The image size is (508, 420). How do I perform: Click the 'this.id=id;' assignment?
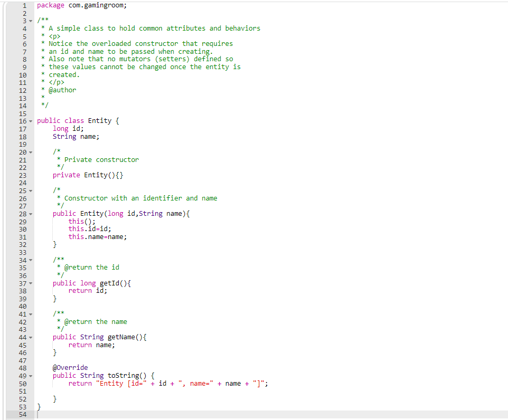89,229
